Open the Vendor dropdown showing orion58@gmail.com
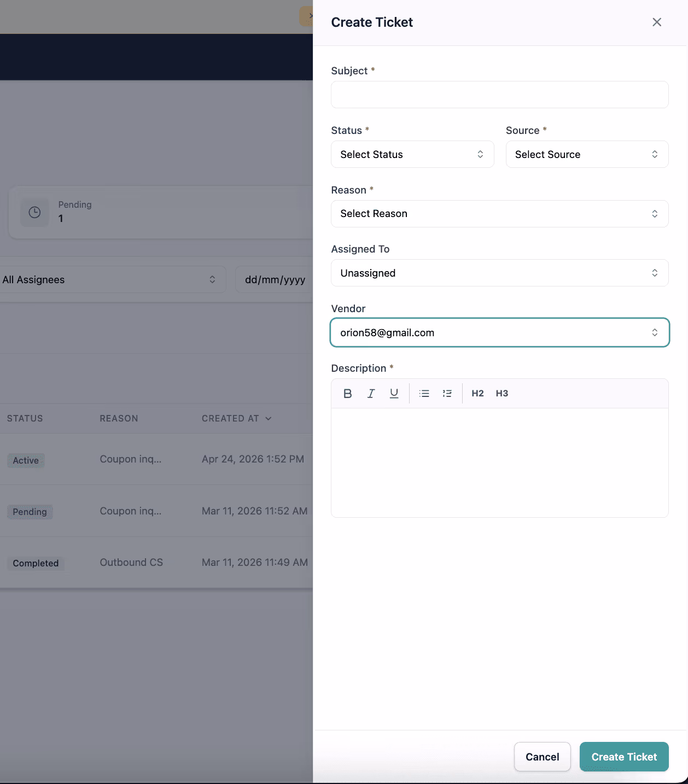 point(500,332)
